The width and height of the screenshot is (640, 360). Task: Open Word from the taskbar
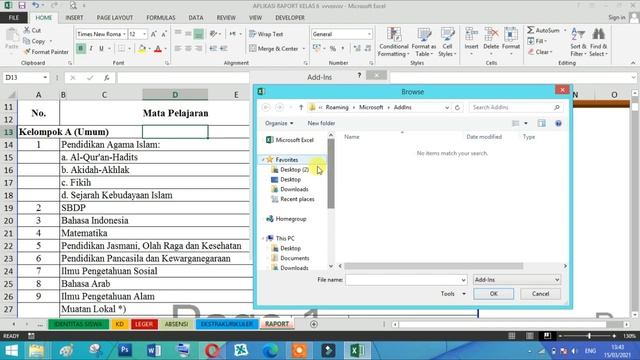pos(154,351)
